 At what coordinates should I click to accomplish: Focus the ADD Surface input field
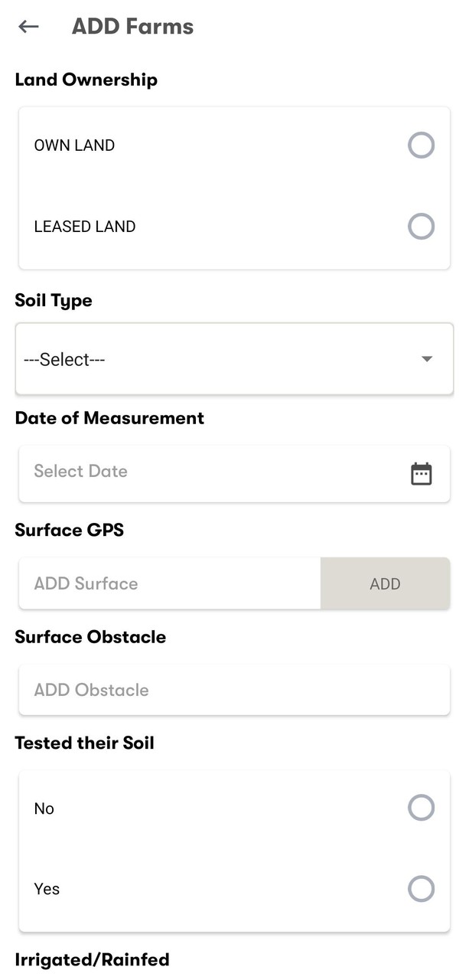tap(168, 583)
